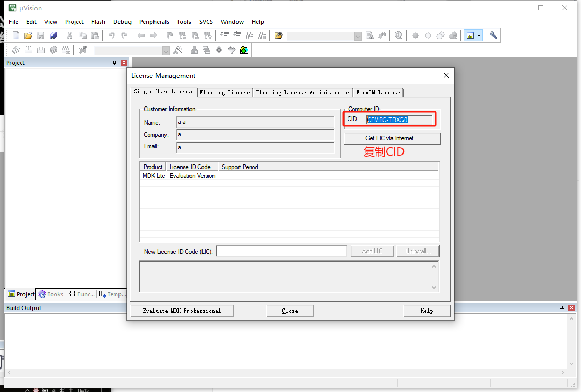581x392 pixels.
Task: Click Get LIC via Internet button
Action: [392, 138]
